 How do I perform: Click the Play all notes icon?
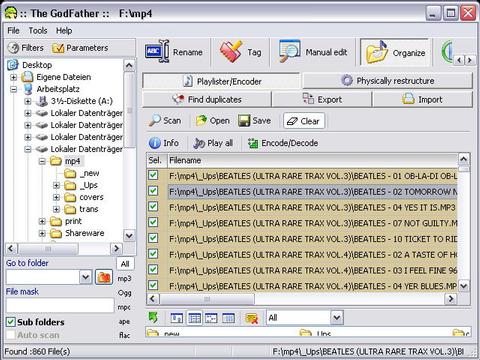199,143
